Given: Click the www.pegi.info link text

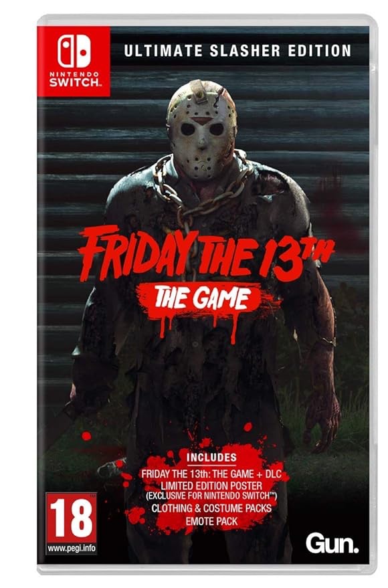Looking at the screenshot, I should [71, 549].
